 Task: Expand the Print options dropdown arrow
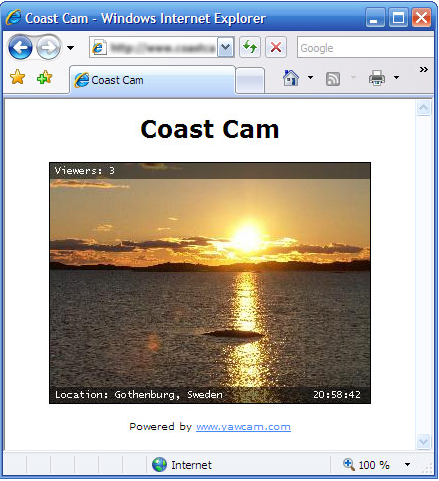[396, 78]
